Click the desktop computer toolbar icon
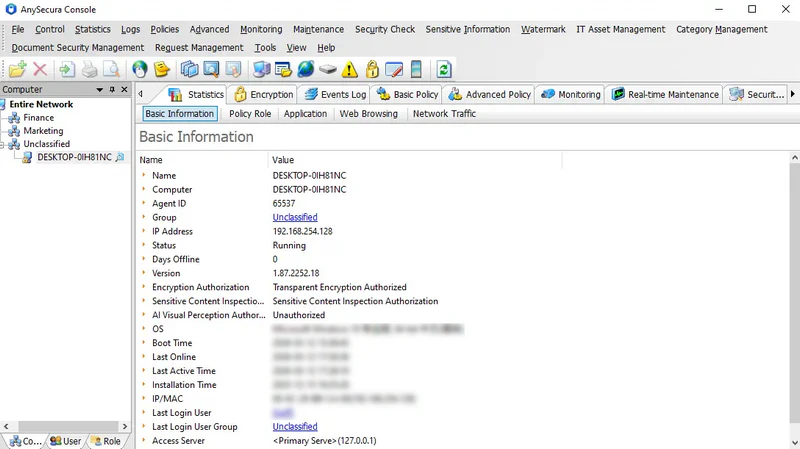Viewport: 800px width, 449px height. coord(261,69)
